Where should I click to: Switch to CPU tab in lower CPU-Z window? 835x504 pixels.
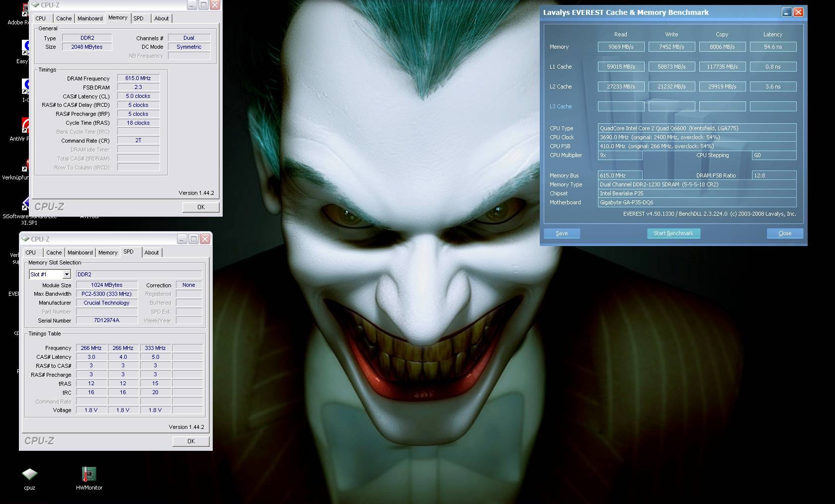[31, 252]
